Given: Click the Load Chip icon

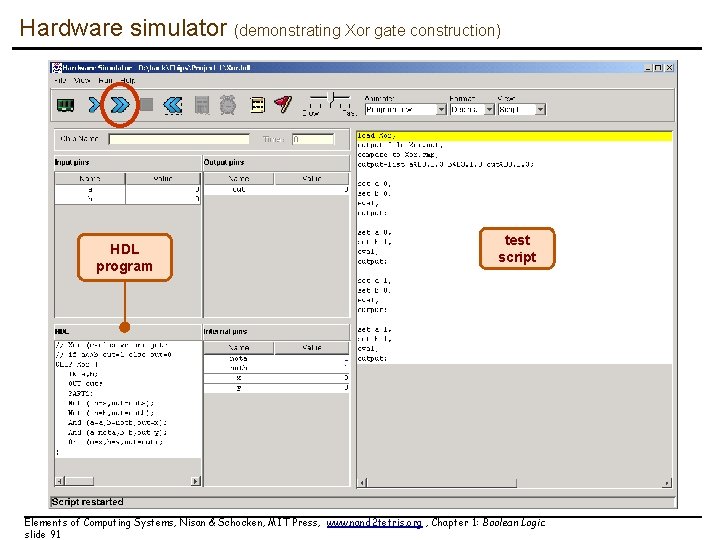Looking at the screenshot, I should pyautogui.click(x=65, y=105).
